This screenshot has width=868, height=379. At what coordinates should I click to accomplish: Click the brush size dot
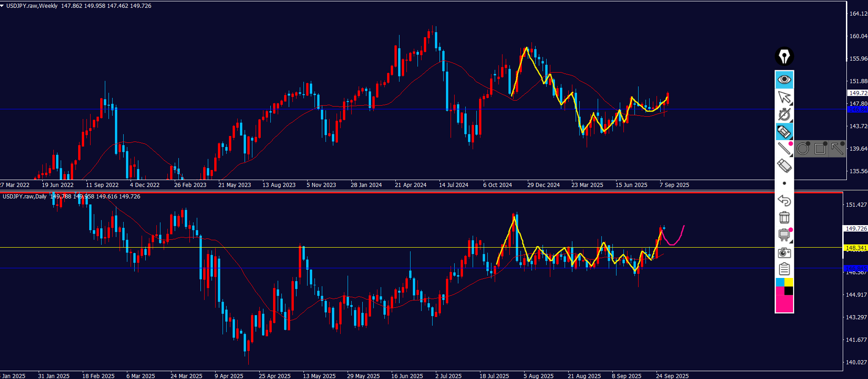pyautogui.click(x=784, y=183)
